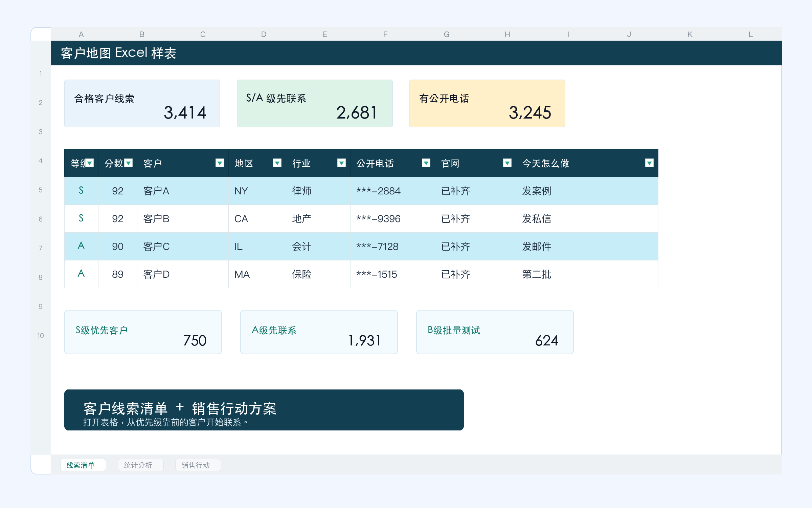Select the region cell MA

point(257,274)
